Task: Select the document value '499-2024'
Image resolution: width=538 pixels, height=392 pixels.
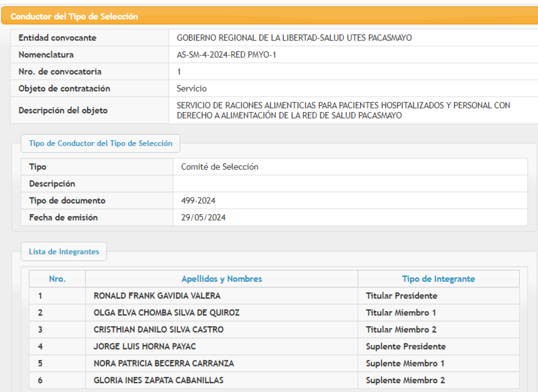Action: pos(198,200)
